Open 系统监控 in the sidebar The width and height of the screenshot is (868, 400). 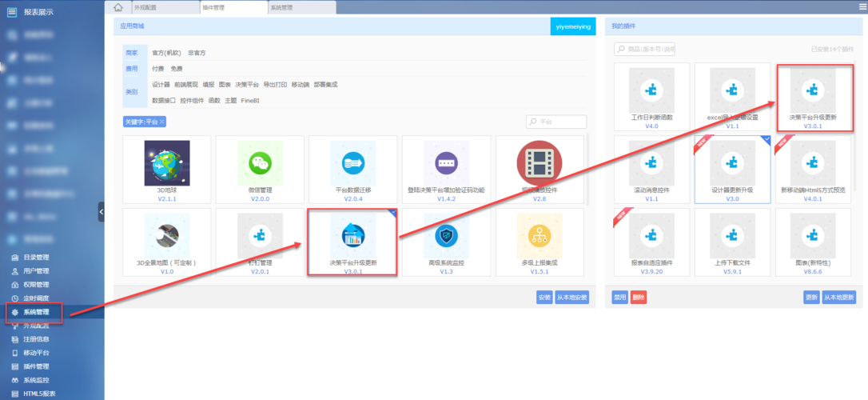tap(37, 380)
